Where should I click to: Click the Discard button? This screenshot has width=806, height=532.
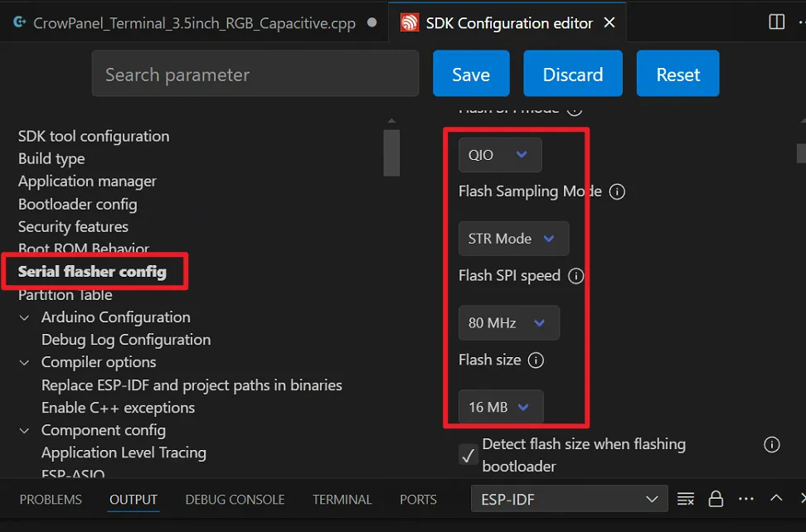(x=572, y=75)
